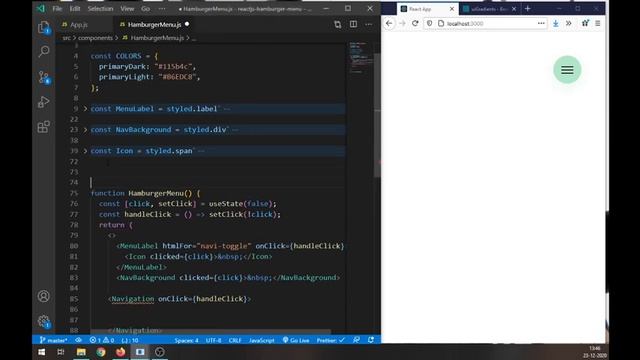This screenshot has width=640, height=360.
Task: Open the Windows Start menu
Action: (x=42, y=352)
